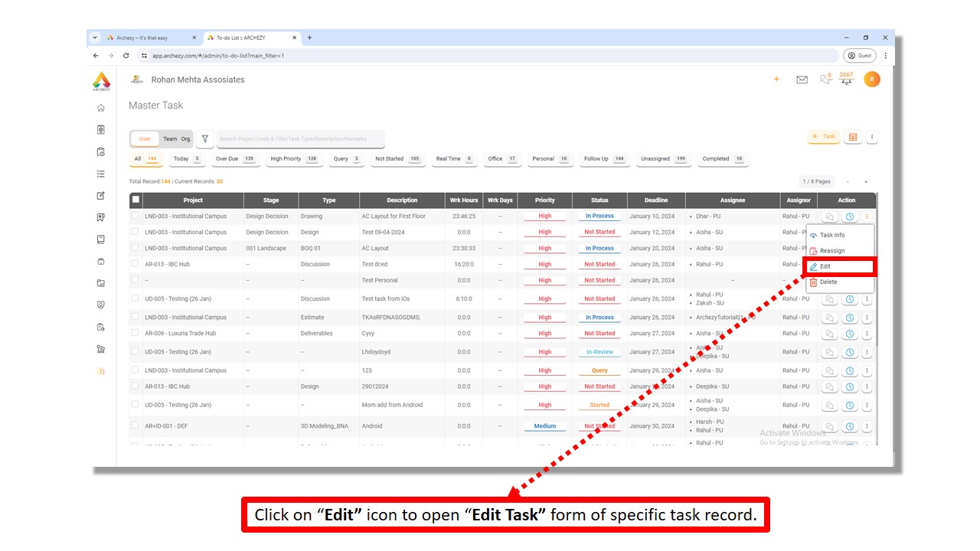Switch to the Archezy – It's that easy browser tab
980x551 pixels.
coord(152,37)
